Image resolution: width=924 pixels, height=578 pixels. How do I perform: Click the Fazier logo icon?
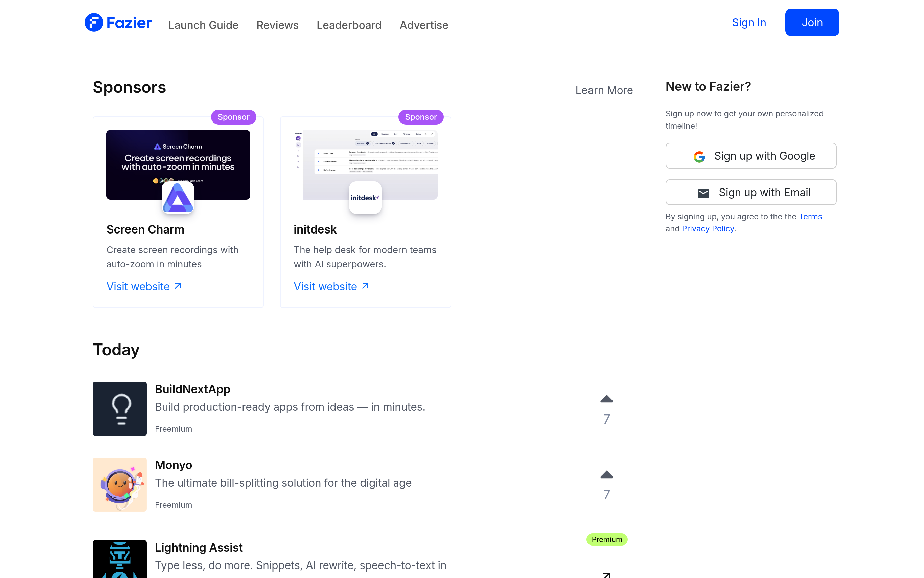click(94, 23)
